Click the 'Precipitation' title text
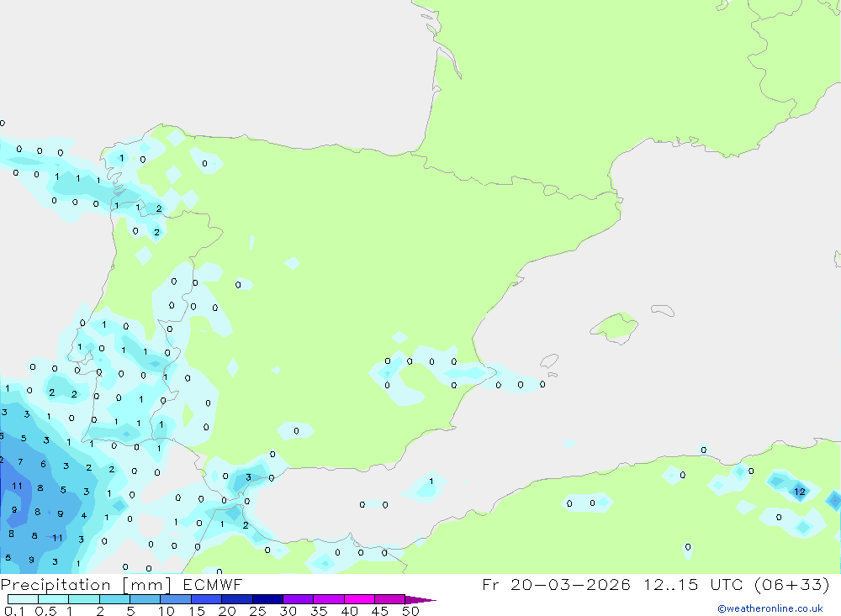This screenshot has width=841, height=616. point(56,585)
